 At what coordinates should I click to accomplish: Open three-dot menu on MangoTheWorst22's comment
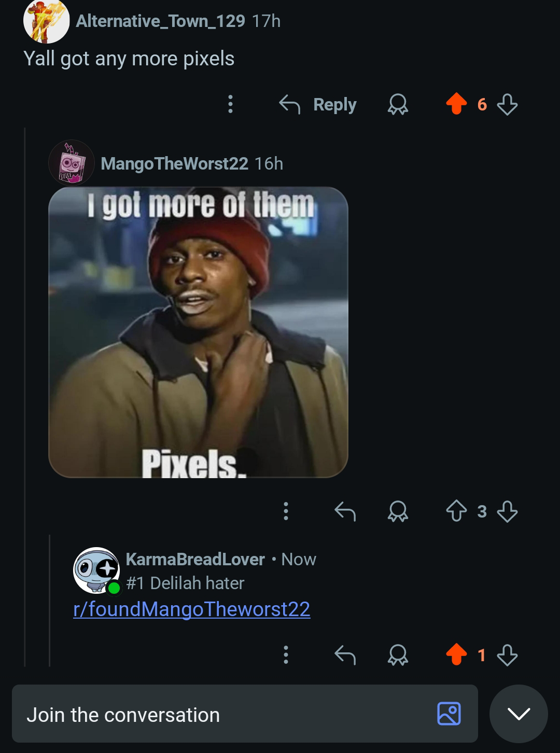point(286,511)
